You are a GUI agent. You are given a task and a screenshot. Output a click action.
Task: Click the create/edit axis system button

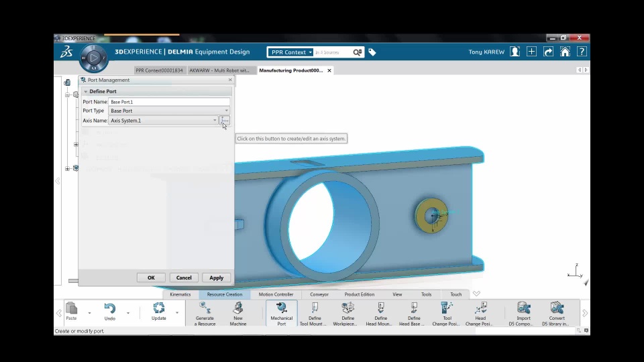pyautogui.click(x=225, y=120)
